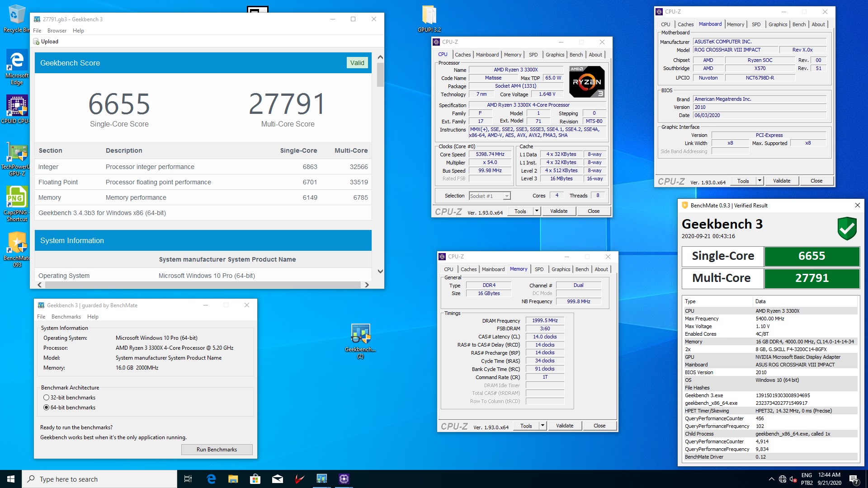The height and width of the screenshot is (488, 868).
Task: Click Close button in CPU-Z Memory window
Action: pos(599,426)
